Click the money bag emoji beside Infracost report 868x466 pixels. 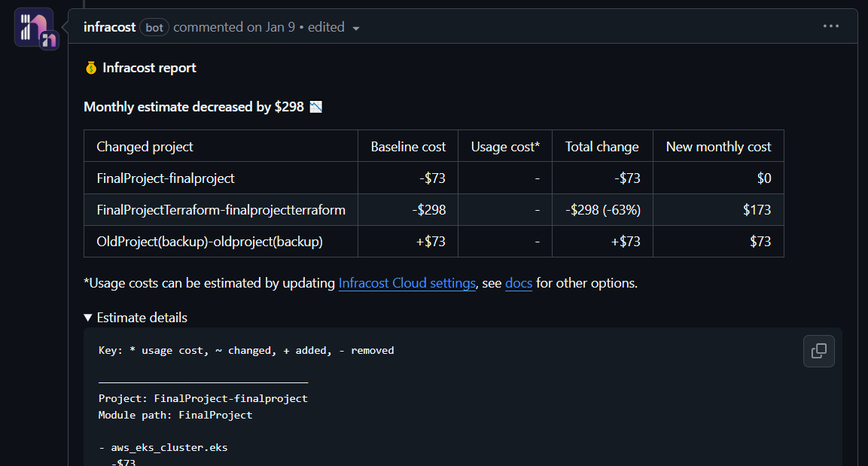click(x=91, y=68)
